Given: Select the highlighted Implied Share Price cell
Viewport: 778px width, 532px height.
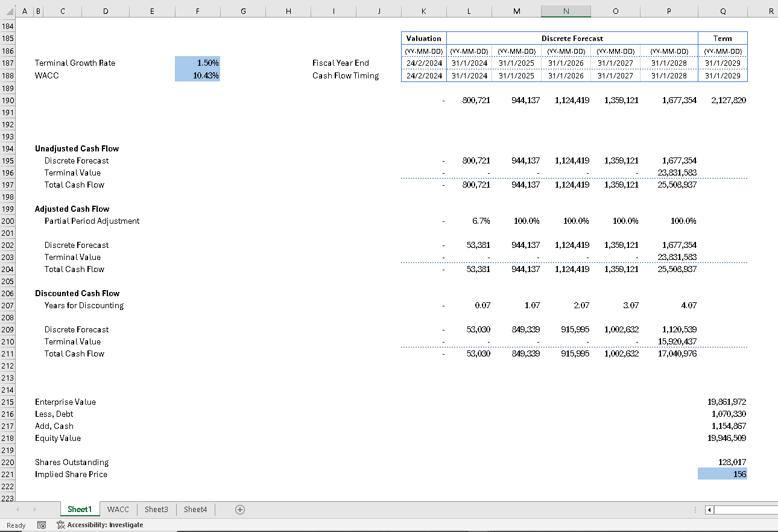Looking at the screenshot, I should tap(722, 474).
